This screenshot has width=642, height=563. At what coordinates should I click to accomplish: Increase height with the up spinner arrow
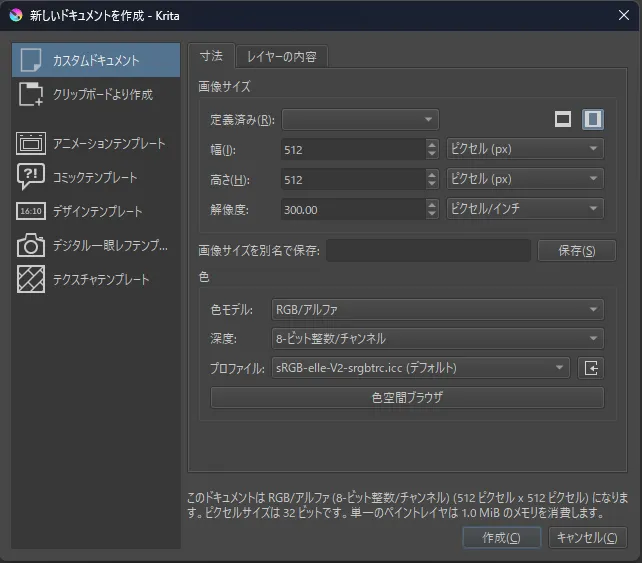click(432, 174)
